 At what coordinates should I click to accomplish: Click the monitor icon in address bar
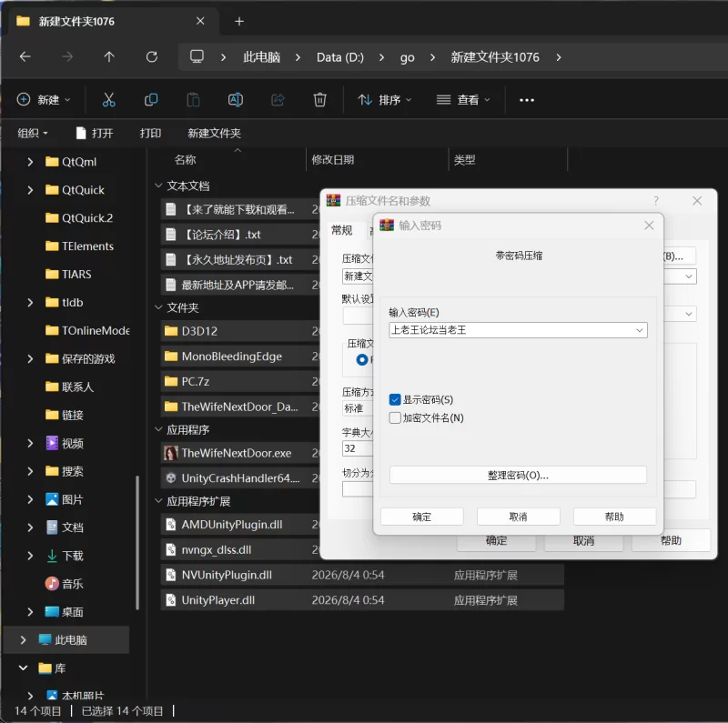(197, 56)
